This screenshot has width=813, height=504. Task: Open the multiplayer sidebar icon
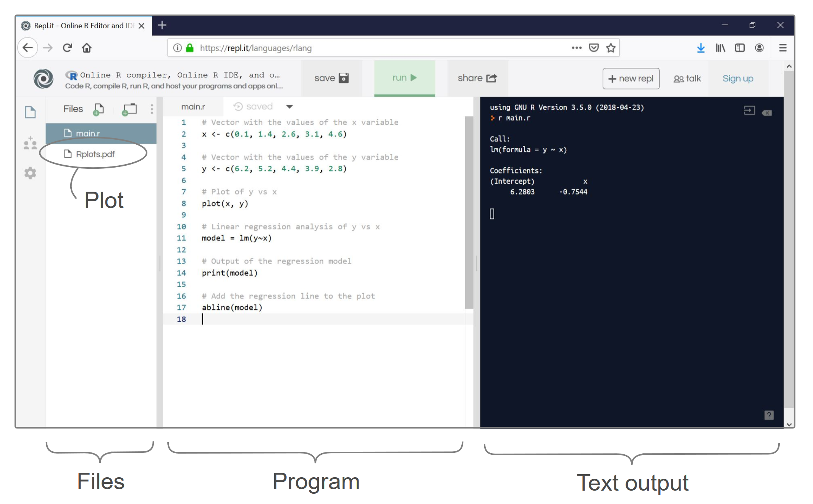click(x=30, y=143)
